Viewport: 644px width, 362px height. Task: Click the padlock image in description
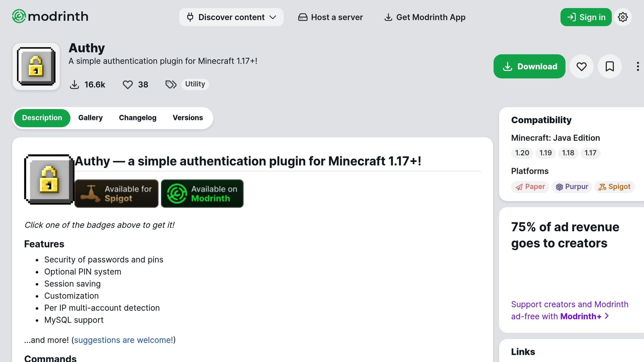(49, 179)
